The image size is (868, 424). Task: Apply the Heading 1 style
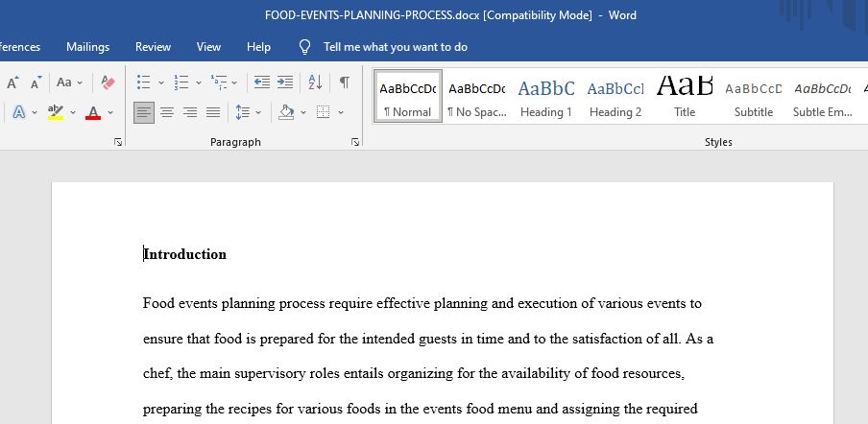click(546, 97)
